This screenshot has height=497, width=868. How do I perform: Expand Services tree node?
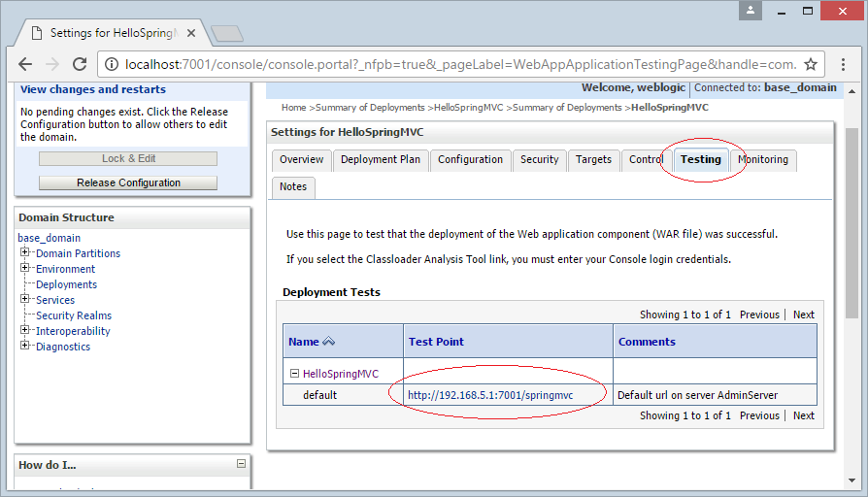click(x=24, y=299)
